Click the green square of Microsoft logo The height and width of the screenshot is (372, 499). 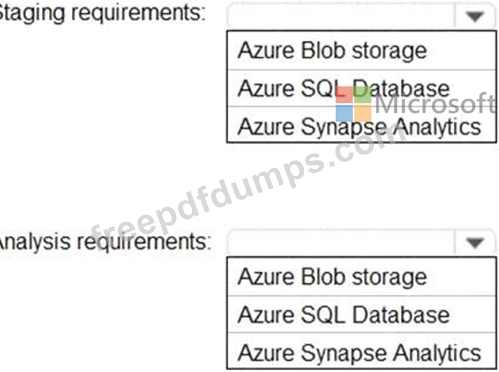pos(363,95)
